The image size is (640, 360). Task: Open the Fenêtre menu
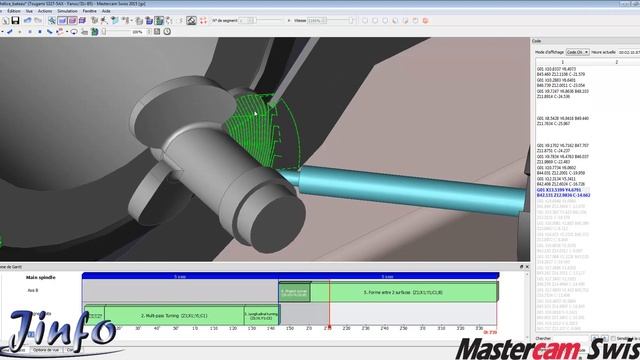click(x=89, y=11)
